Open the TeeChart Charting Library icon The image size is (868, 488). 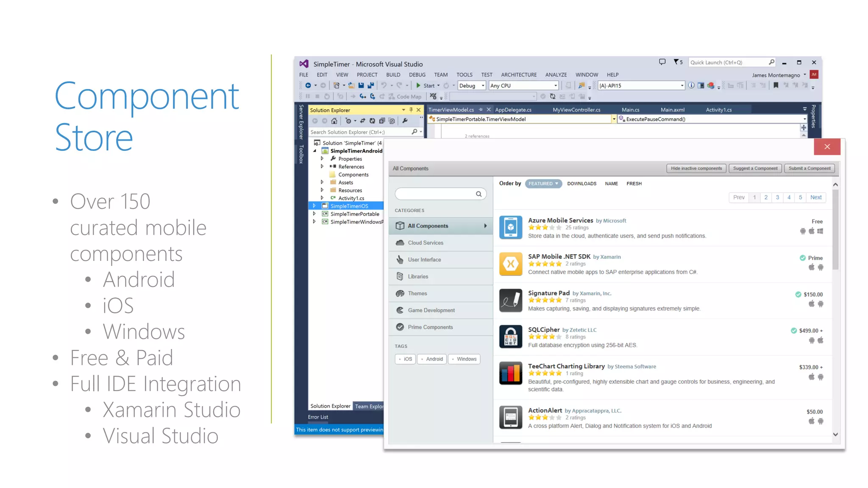pyautogui.click(x=510, y=373)
